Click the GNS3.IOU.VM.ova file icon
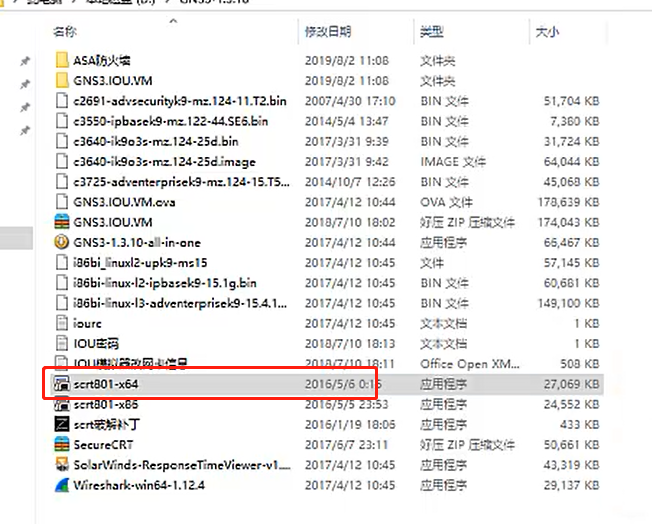652x524 pixels. click(62, 202)
